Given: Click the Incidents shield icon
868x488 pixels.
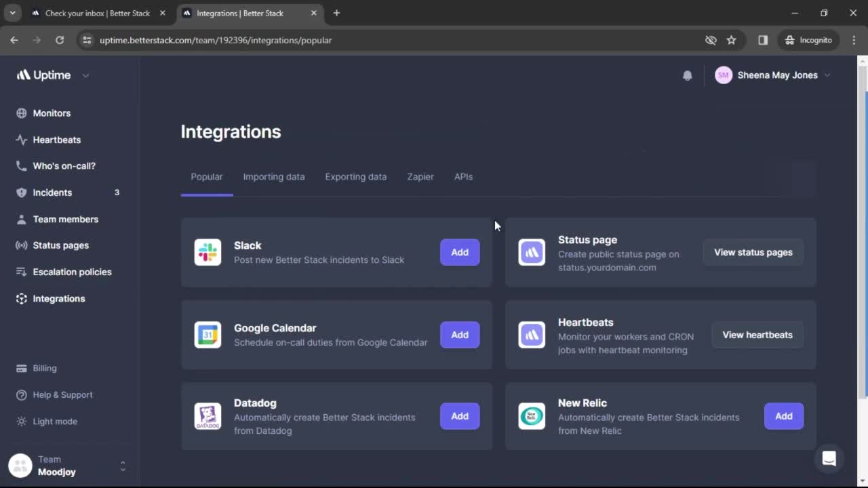Looking at the screenshot, I should 22,192.
